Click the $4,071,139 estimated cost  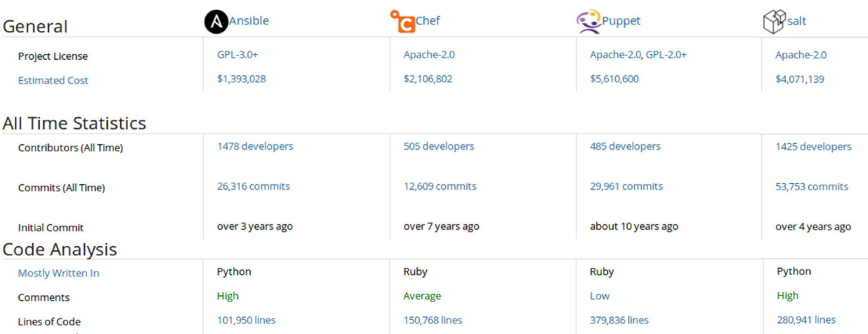pos(800,79)
